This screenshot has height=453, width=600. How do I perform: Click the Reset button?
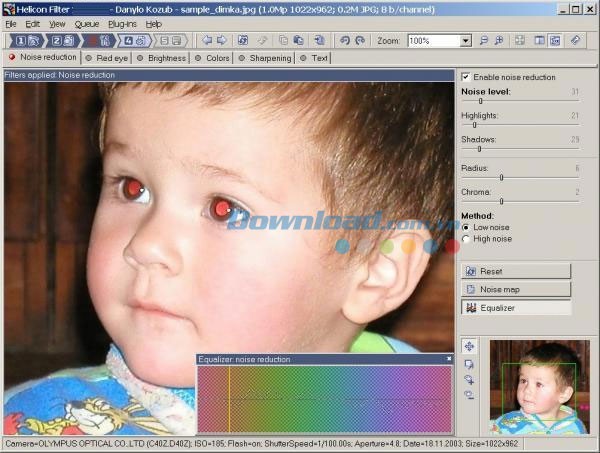516,271
